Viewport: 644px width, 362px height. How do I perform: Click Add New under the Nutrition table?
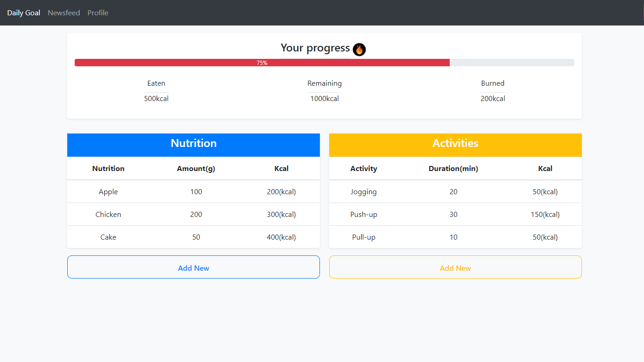click(x=193, y=267)
